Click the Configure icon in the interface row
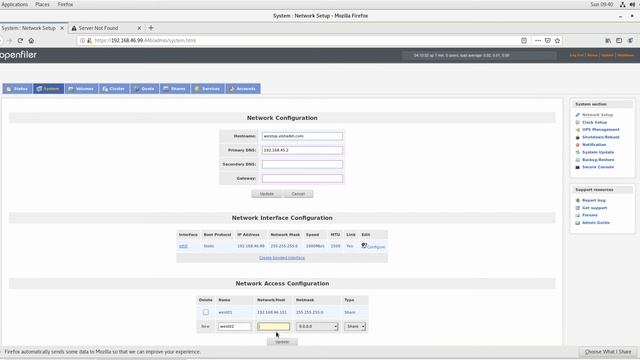 pos(364,245)
